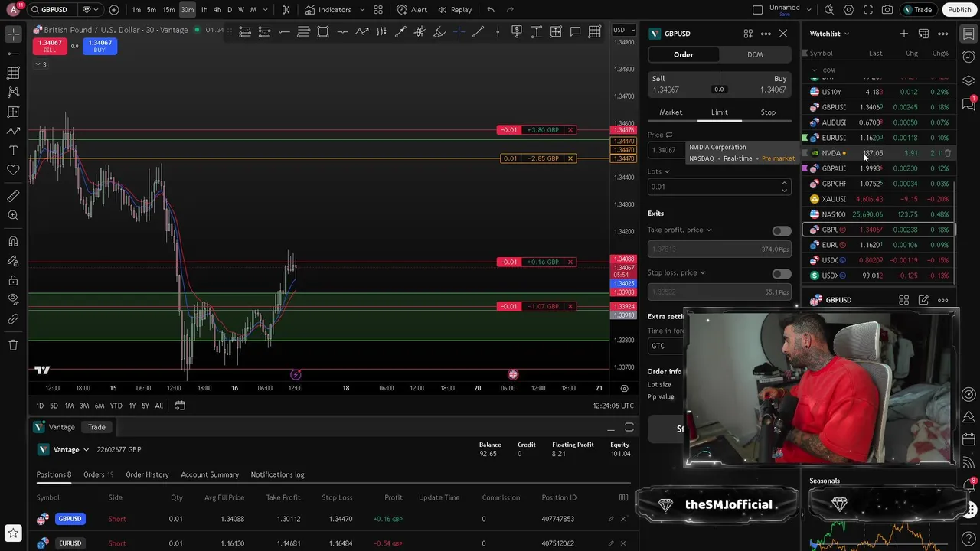Click the undo arrow

click(x=491, y=10)
